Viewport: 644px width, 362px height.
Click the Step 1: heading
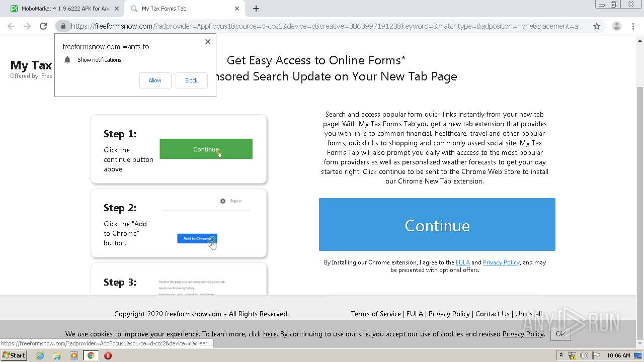pyautogui.click(x=120, y=134)
